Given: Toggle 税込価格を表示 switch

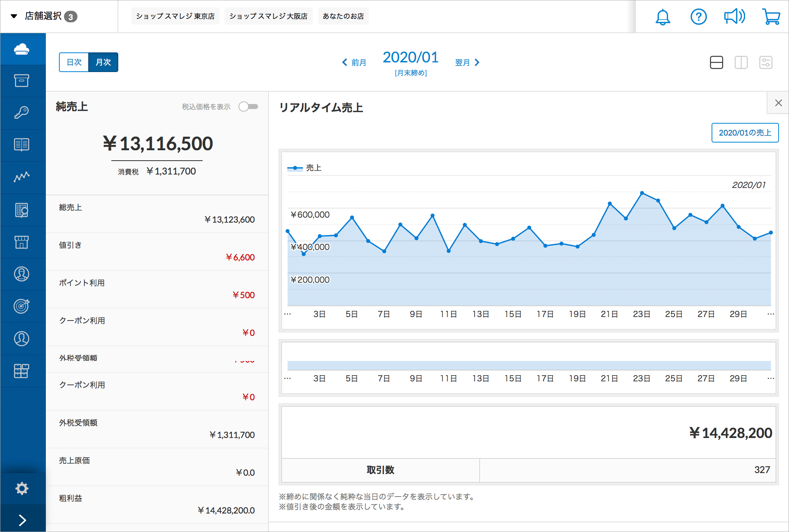Looking at the screenshot, I should (248, 107).
